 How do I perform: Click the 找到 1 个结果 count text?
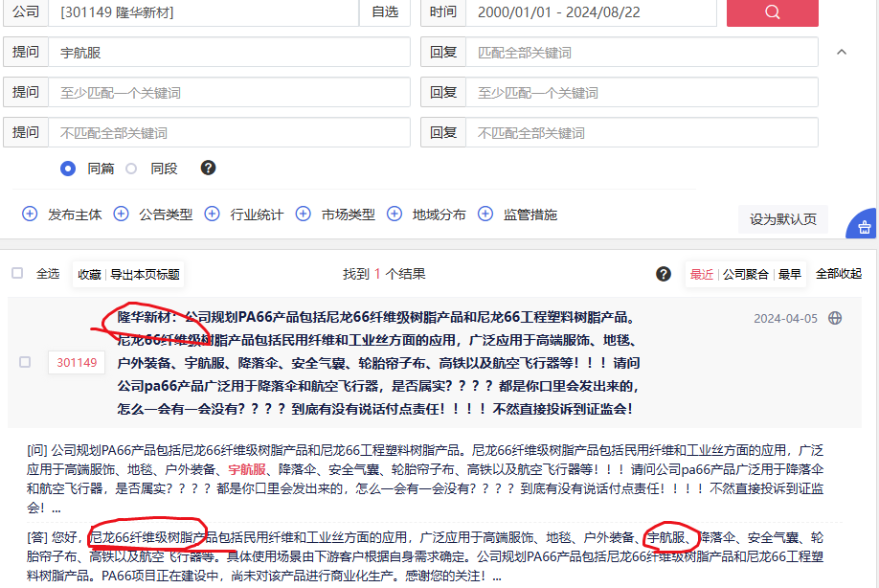pyautogui.click(x=384, y=274)
